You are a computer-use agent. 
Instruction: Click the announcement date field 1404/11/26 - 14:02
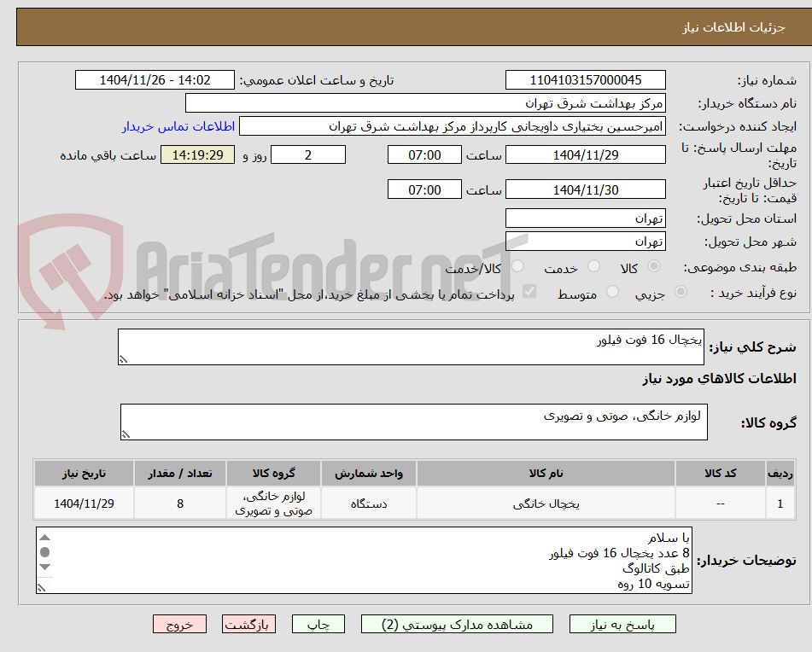click(155, 80)
